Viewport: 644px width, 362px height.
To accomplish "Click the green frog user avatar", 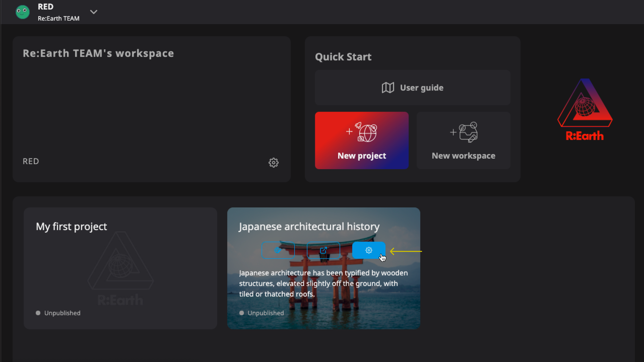I will pyautogui.click(x=22, y=12).
